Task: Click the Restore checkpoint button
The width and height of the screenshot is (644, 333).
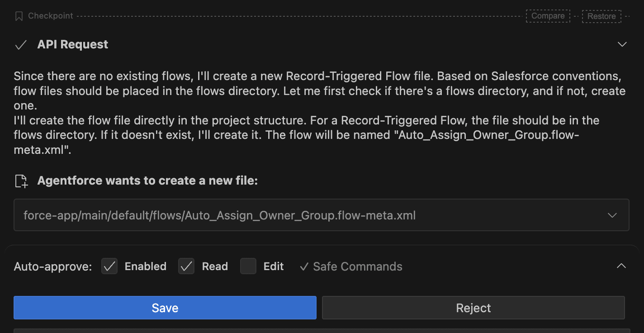Action: coord(601,16)
